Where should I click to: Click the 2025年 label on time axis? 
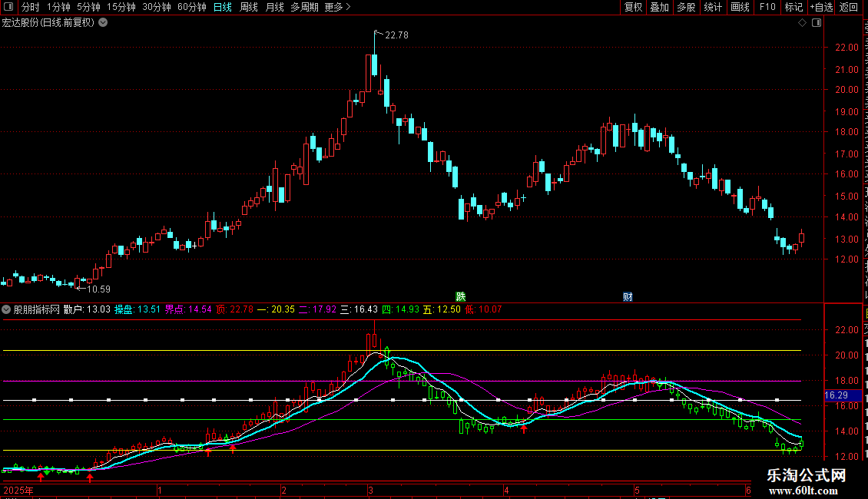[18, 491]
